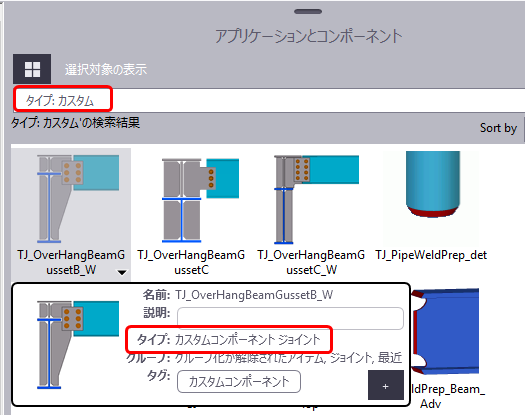Click the panel drag handle at top
Screen dimensions: 525x415
click(308, 12)
